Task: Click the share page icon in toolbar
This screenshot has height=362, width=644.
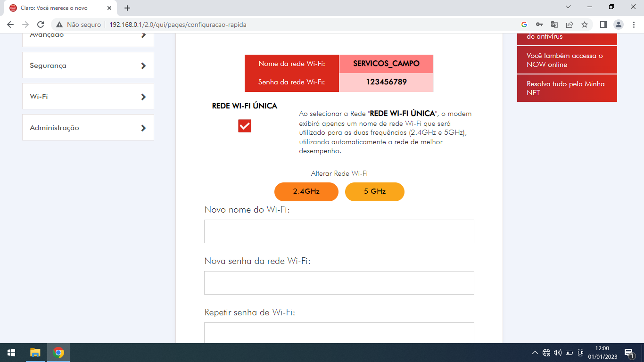Action: coord(569,24)
